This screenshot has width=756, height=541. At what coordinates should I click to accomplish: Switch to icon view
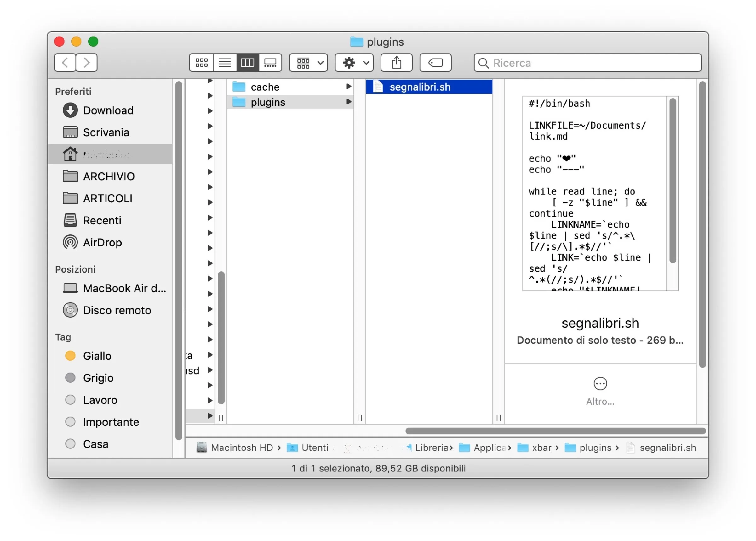tap(201, 63)
